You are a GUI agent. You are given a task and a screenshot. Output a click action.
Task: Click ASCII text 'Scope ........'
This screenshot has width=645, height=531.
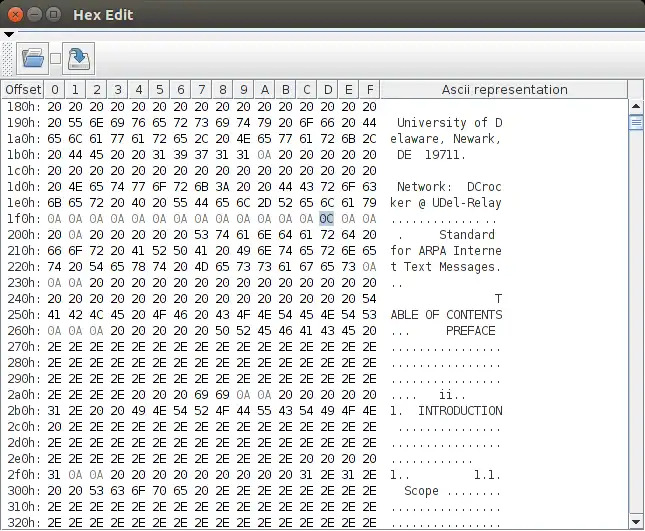click(452, 491)
